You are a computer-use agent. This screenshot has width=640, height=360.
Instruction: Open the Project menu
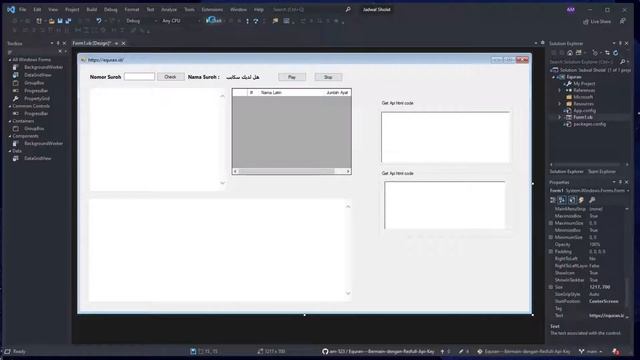(72, 9)
